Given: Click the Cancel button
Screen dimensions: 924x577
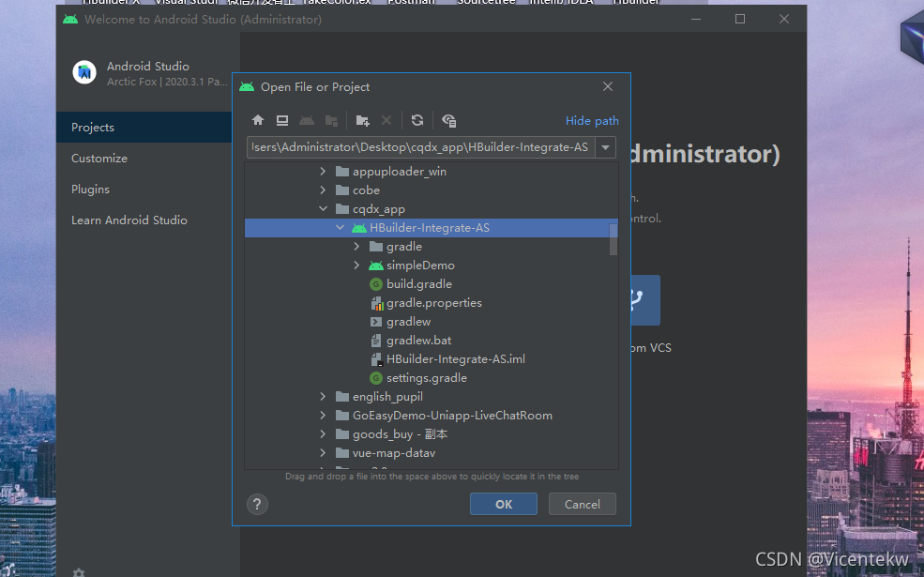Looking at the screenshot, I should [x=583, y=504].
